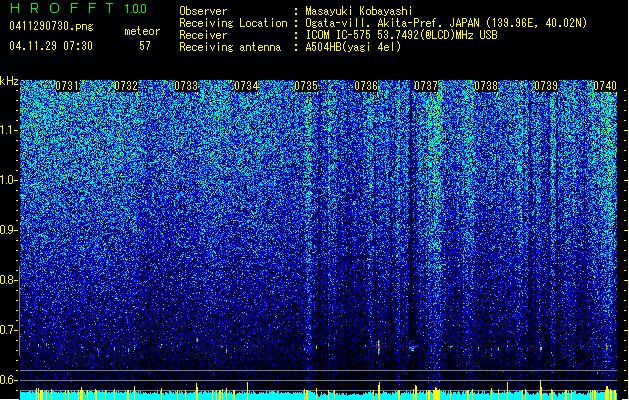Click the 1.1 frequency axis label
This screenshot has width=629, height=400.
click(9, 130)
